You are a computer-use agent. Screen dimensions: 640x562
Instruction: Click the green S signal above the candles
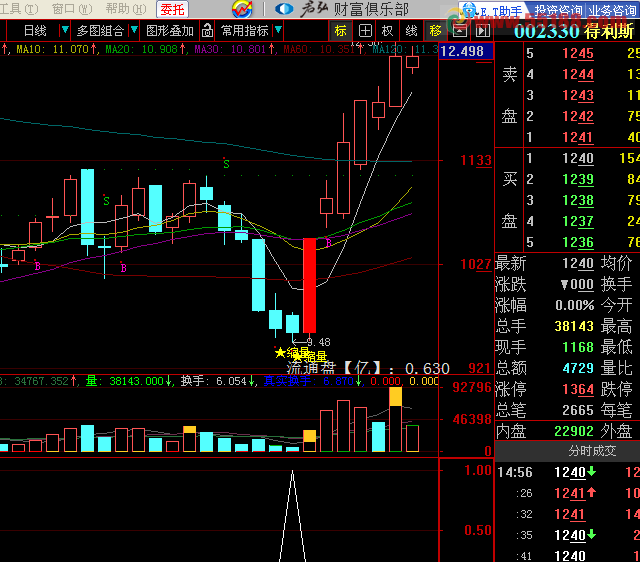[x=226, y=164]
